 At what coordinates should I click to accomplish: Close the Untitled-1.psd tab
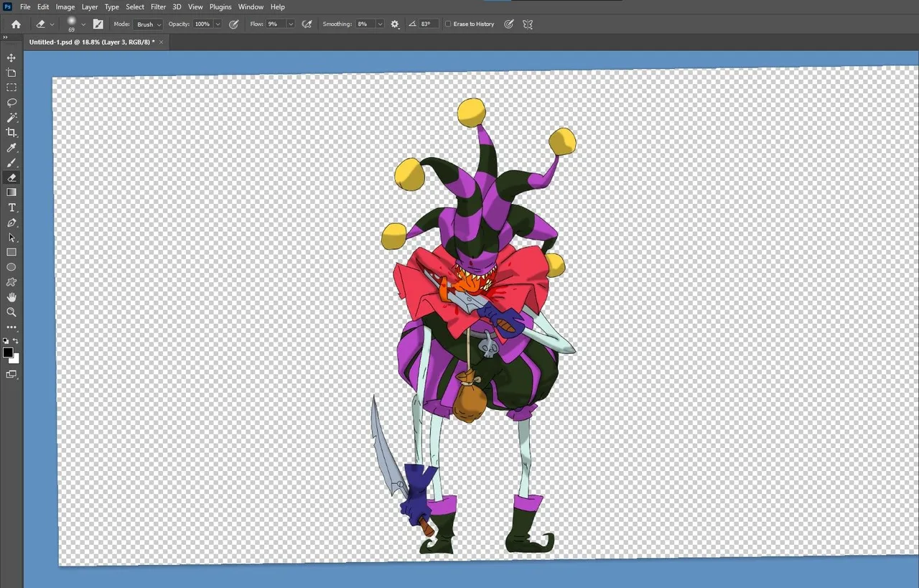(x=162, y=42)
